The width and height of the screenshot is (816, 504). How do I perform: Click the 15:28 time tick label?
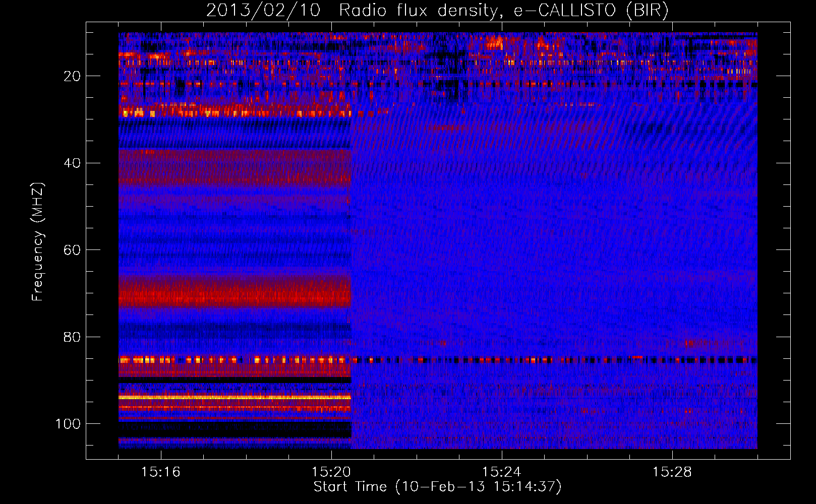click(x=672, y=472)
